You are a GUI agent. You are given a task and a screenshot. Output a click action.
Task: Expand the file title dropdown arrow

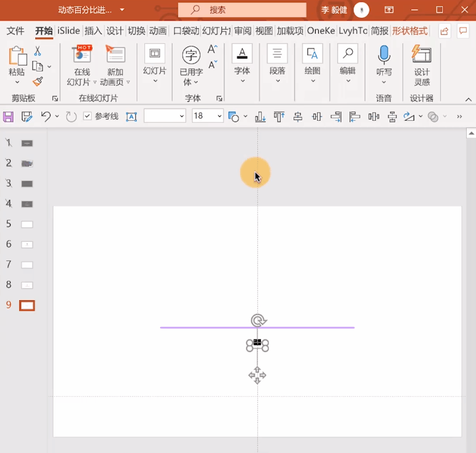(x=122, y=10)
